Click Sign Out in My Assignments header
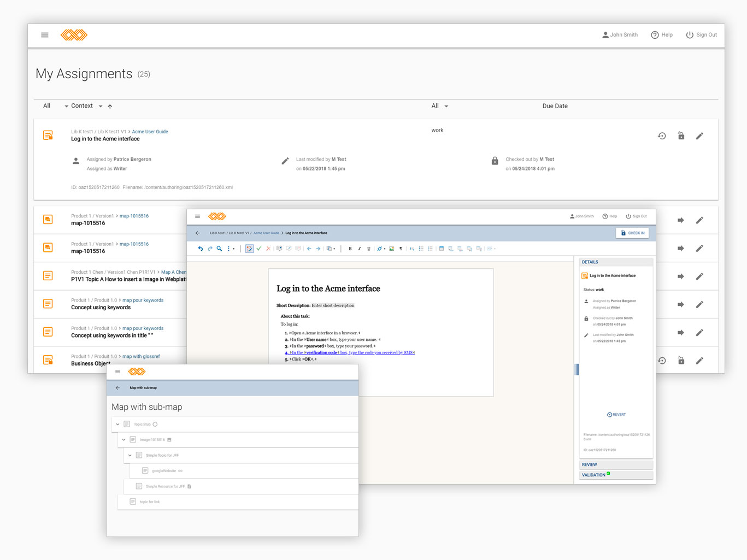 (x=702, y=35)
